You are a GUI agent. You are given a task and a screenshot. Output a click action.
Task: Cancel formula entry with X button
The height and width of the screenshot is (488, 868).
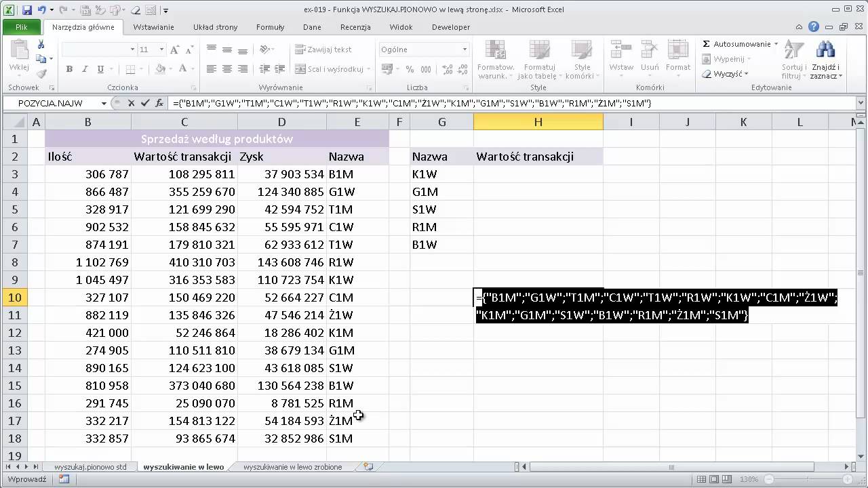(x=132, y=103)
